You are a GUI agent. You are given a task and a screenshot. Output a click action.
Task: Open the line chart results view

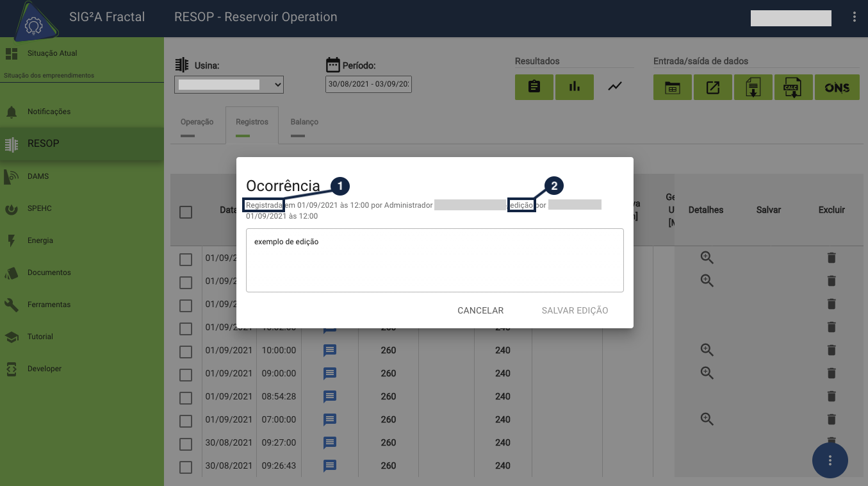click(615, 87)
